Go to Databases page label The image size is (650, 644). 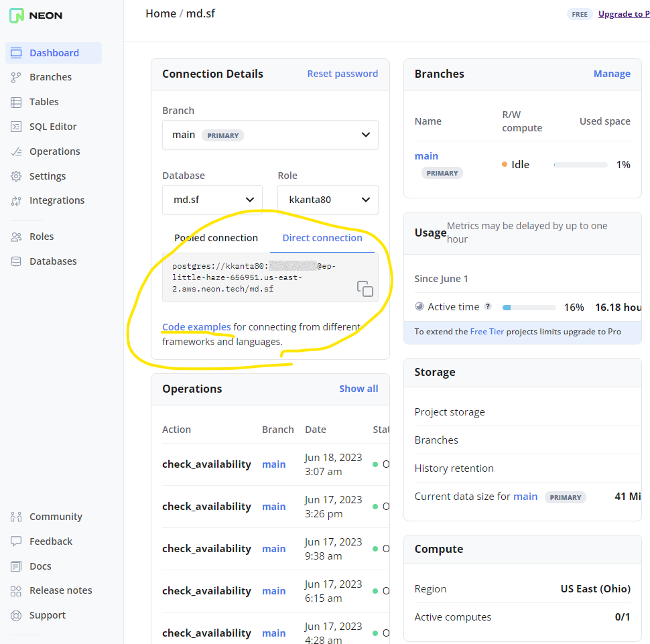pos(53,261)
